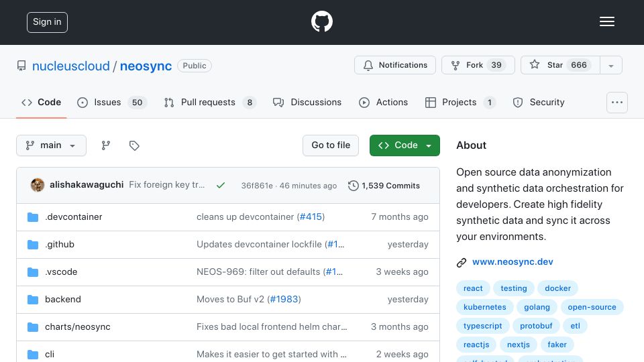Click the Go to file button
The image size is (644, 362).
pyautogui.click(x=331, y=145)
